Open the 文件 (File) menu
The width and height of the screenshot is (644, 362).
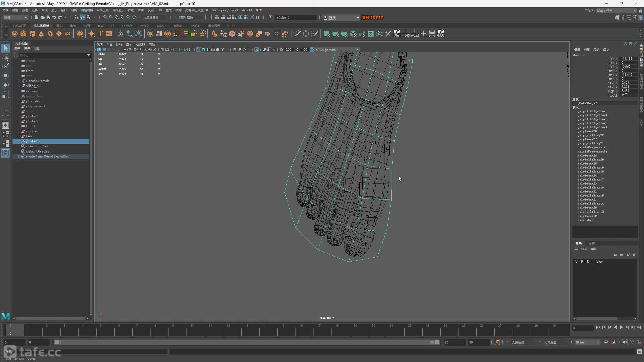[5, 10]
